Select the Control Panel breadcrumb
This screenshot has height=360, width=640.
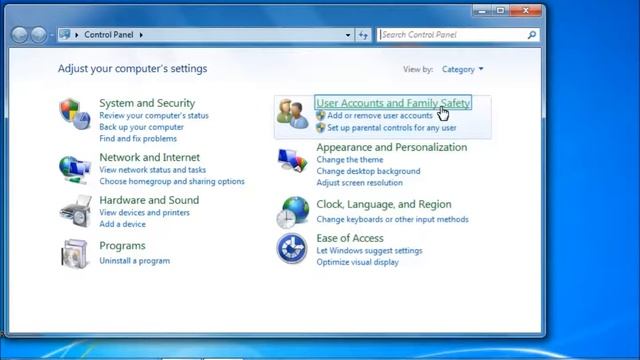(x=109, y=35)
